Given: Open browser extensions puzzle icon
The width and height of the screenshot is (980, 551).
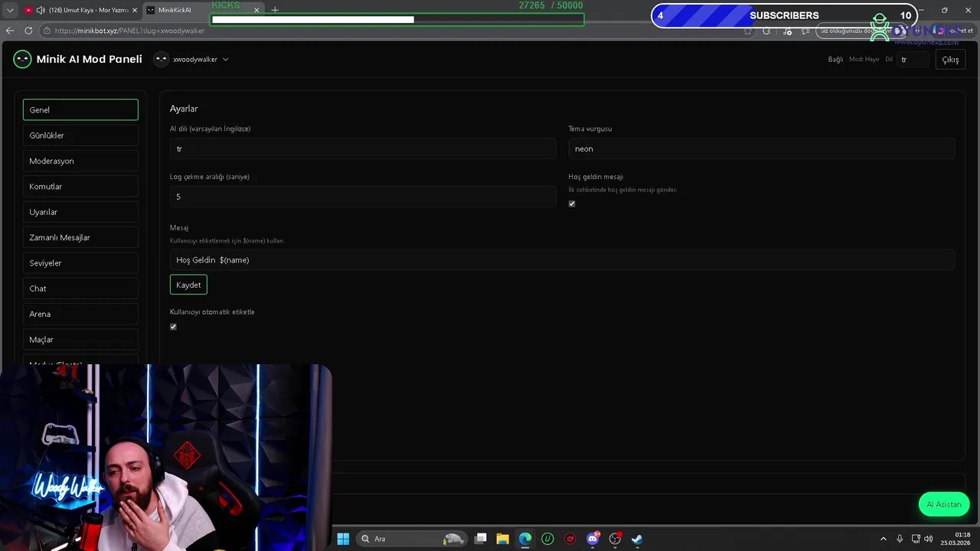Looking at the screenshot, I should 766,31.
